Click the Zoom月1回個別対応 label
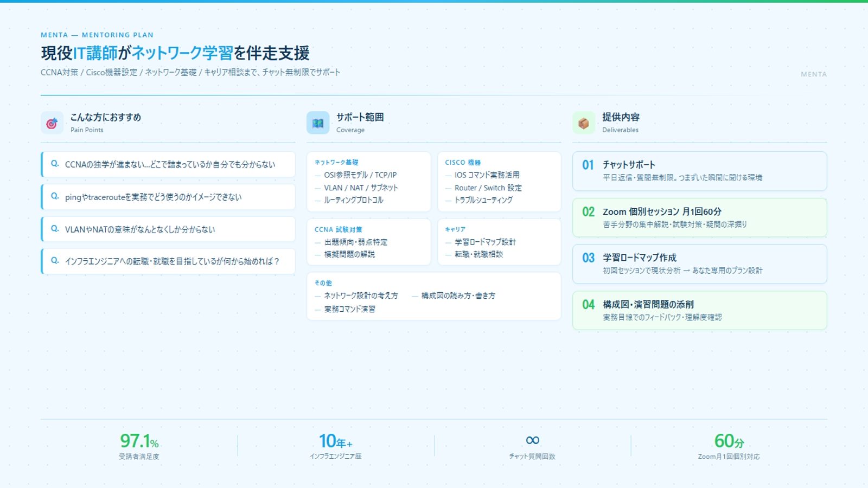This screenshot has height=488, width=868. coord(729,457)
